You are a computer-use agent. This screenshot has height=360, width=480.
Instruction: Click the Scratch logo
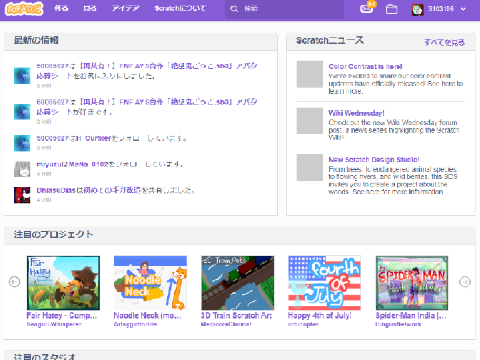tap(24, 9)
